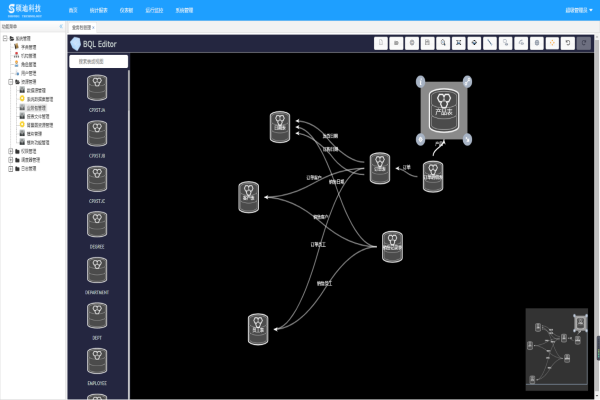This screenshot has width=600, height=400.
Task: Open 模块功能管理 in the sidebar tree
Action: click(x=38, y=142)
